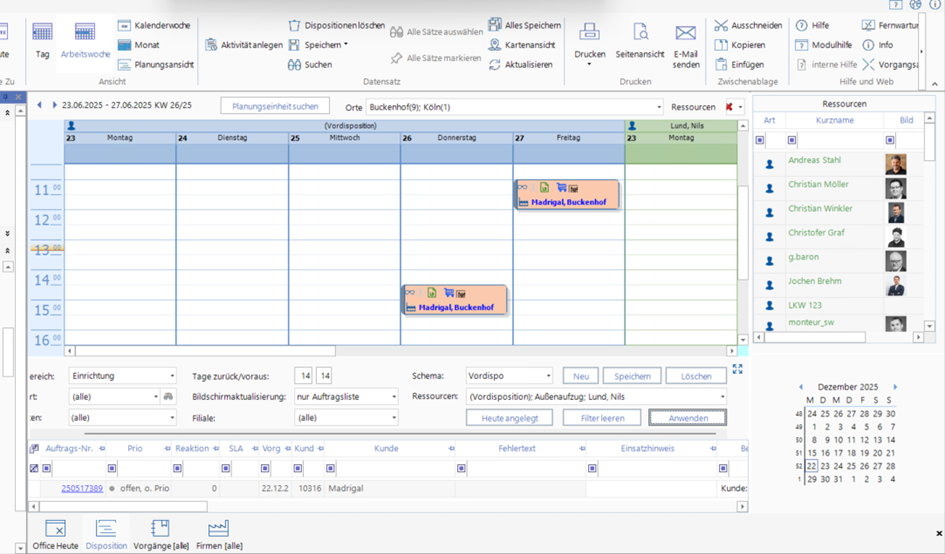Click the red X next to Ressourcen

[x=729, y=106]
